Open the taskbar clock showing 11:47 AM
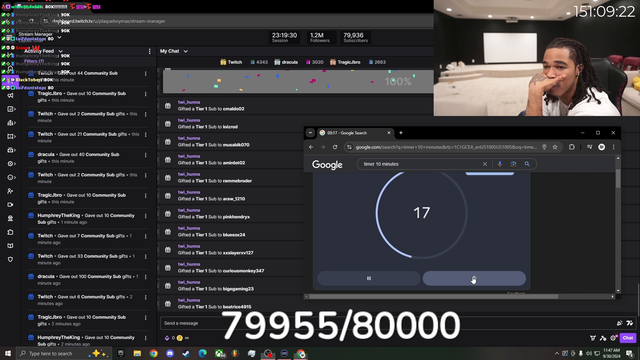This screenshot has height=360, width=640. [611, 353]
